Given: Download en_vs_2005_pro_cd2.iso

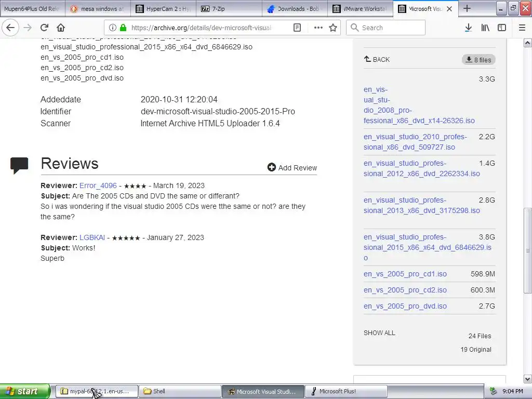Looking at the screenshot, I should pyautogui.click(x=405, y=290).
